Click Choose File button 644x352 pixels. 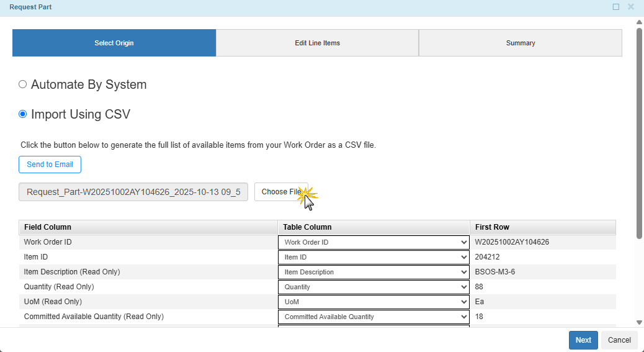click(x=281, y=192)
